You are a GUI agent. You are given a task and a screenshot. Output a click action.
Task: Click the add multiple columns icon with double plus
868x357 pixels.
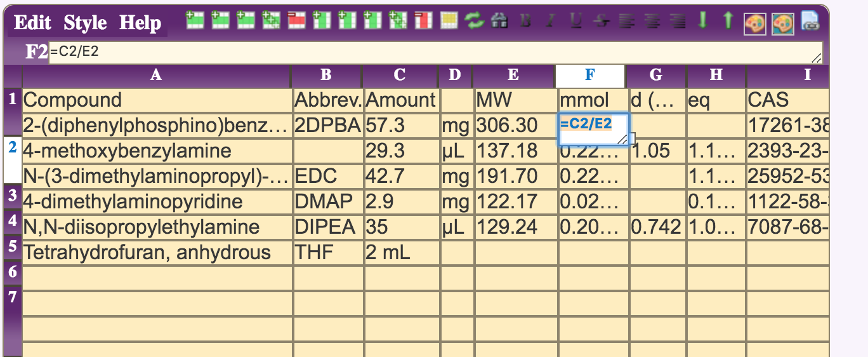pyautogui.click(x=398, y=20)
